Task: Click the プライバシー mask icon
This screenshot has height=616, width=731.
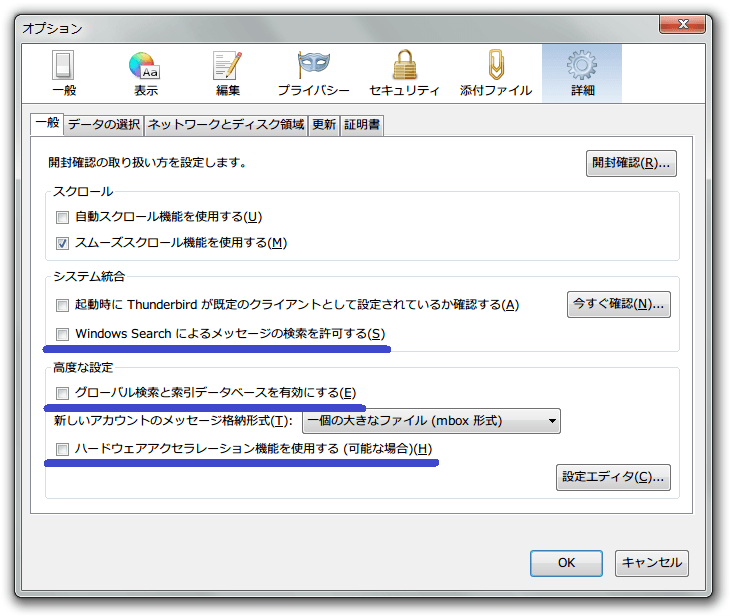Action: [313, 67]
